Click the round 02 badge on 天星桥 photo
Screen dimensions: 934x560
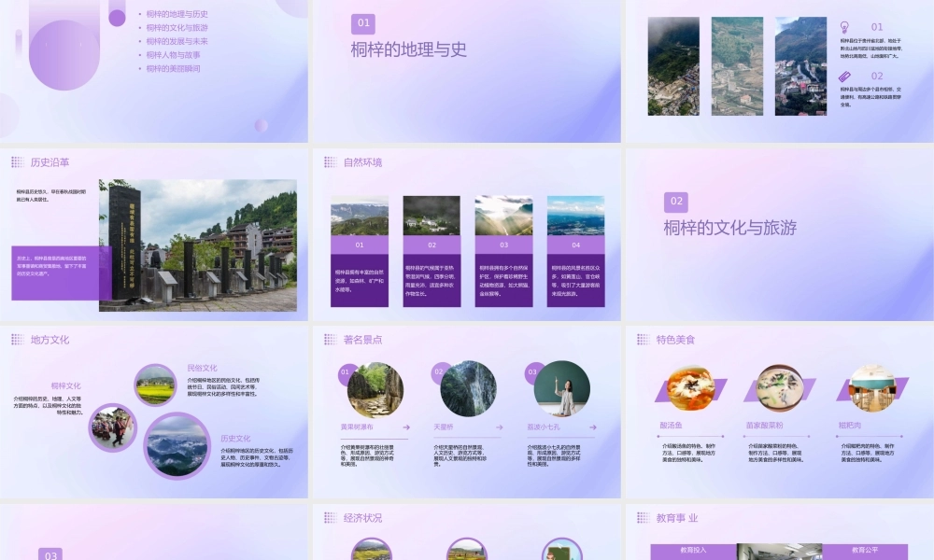438,372
